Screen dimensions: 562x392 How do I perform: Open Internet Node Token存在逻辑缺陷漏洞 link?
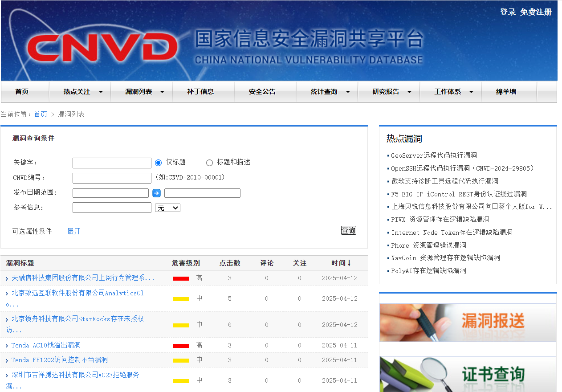pyautogui.click(x=452, y=233)
